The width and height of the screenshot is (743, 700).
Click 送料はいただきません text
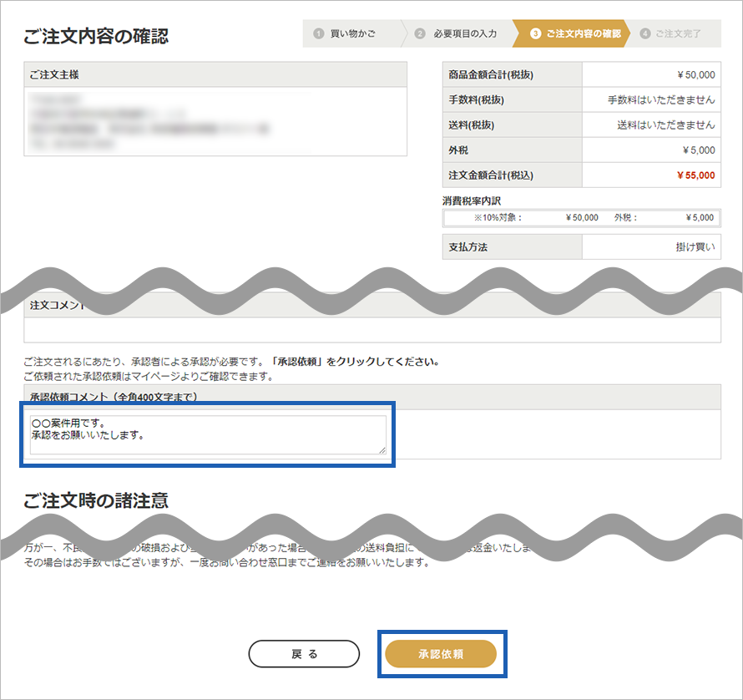pyautogui.click(x=665, y=125)
